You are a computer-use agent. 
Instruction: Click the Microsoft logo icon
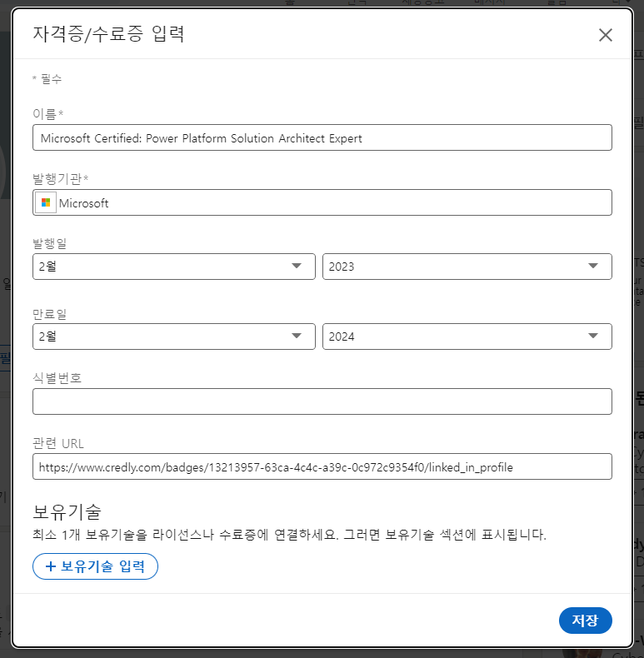46,202
